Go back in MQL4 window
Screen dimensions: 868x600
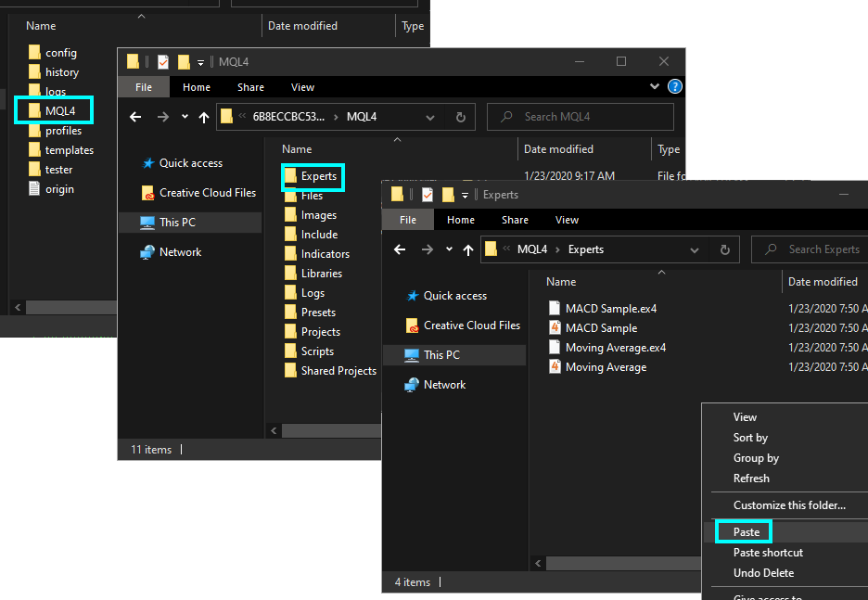tap(135, 117)
